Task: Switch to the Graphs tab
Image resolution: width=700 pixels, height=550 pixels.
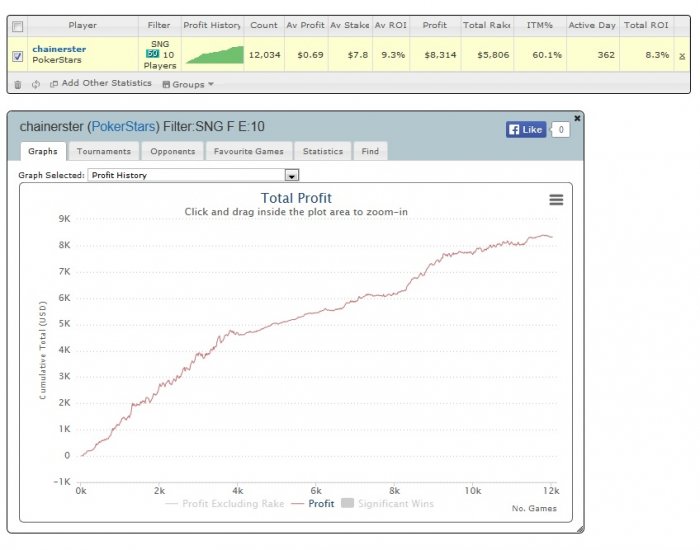Action: [x=43, y=151]
